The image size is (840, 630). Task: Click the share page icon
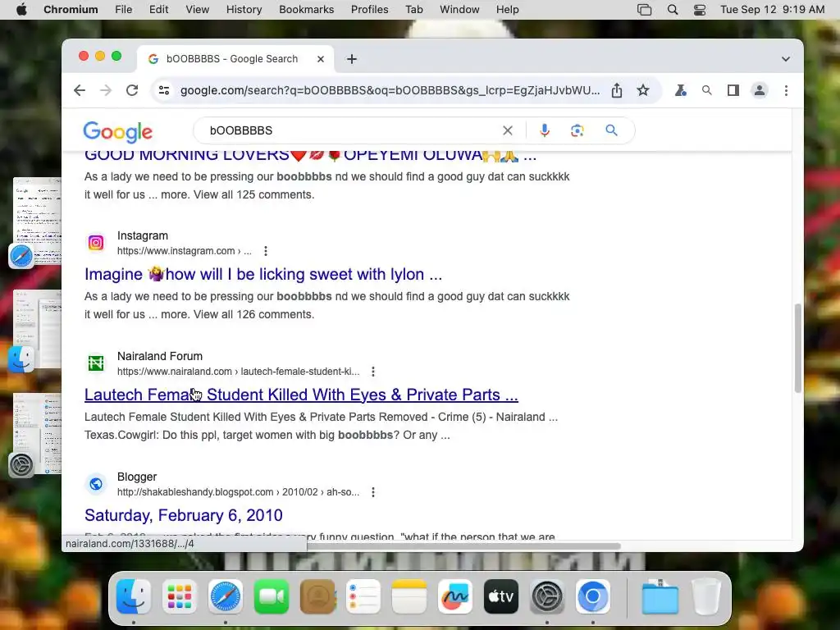617,90
